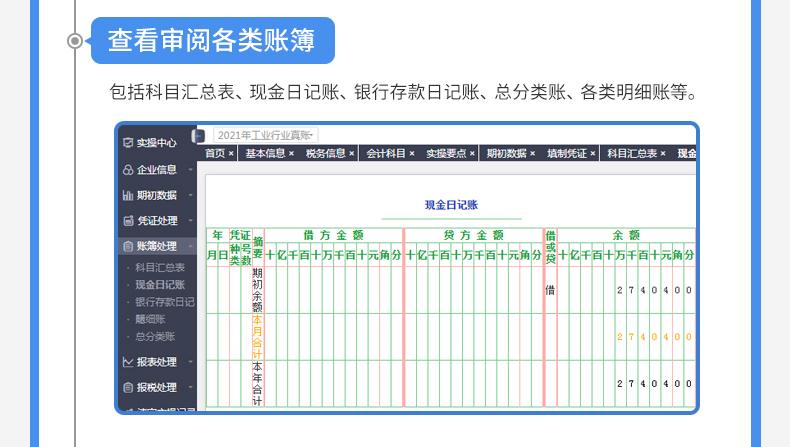Click the 借 direction cell in 期初余额 row

[550, 290]
